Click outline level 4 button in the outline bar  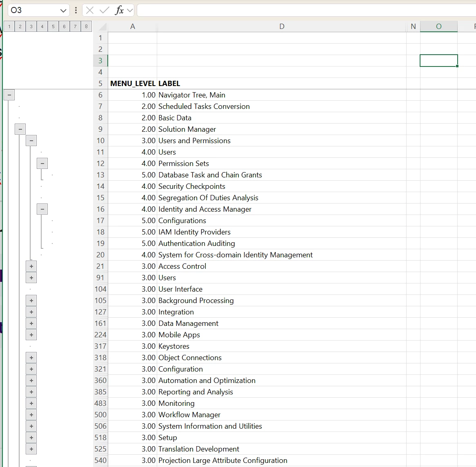click(42, 26)
